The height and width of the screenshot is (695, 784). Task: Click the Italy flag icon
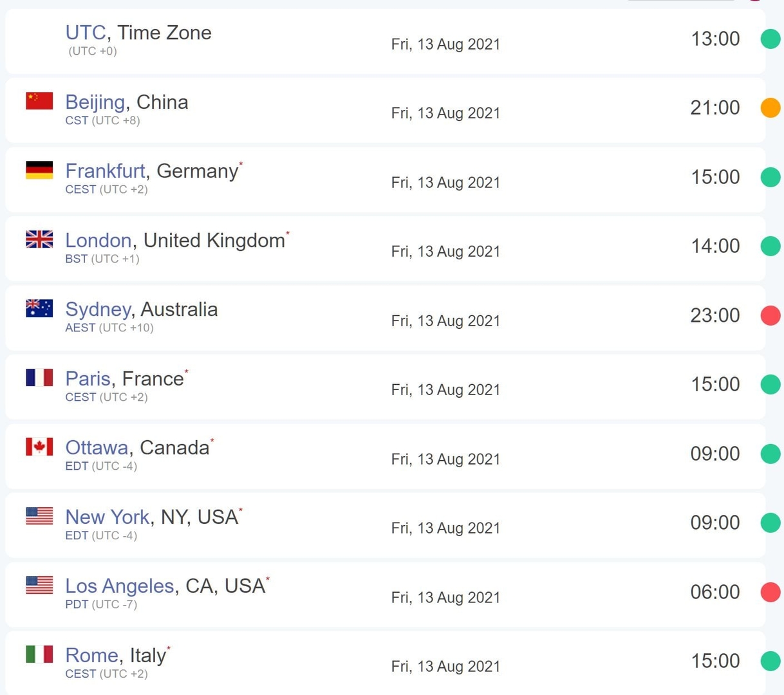point(39,654)
